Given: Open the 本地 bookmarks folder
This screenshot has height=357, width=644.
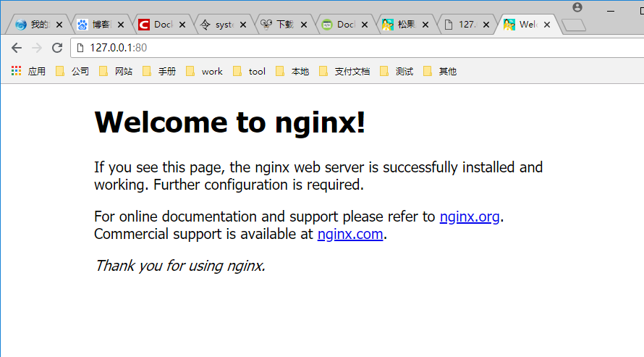Looking at the screenshot, I should pyautogui.click(x=292, y=72).
